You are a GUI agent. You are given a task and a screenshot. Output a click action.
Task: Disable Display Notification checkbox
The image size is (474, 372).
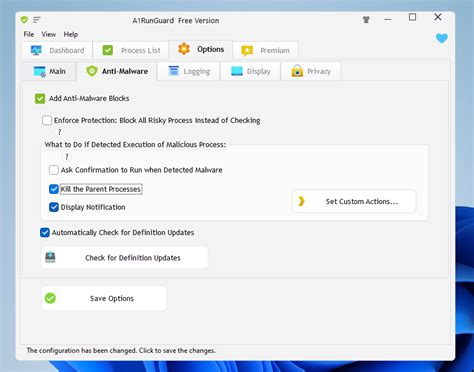pos(54,207)
